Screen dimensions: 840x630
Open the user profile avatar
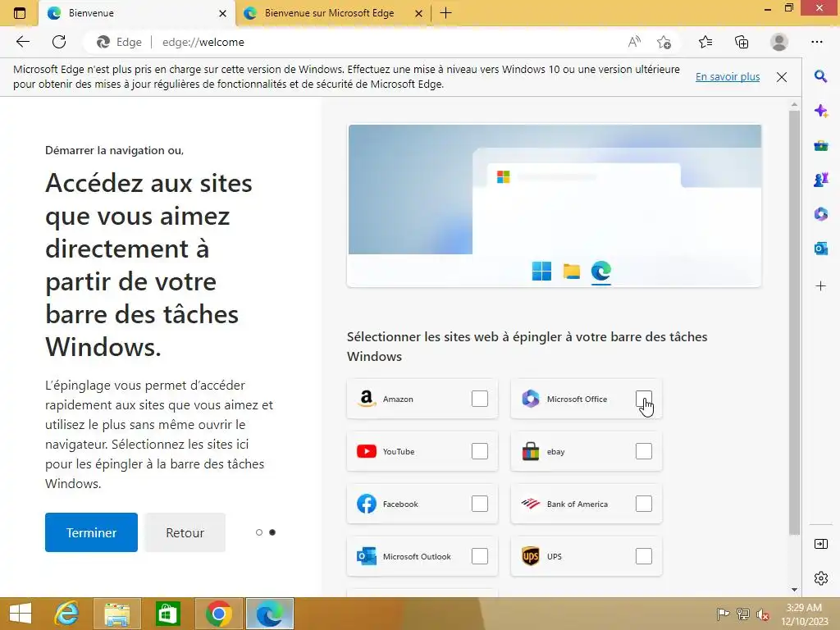tap(779, 42)
